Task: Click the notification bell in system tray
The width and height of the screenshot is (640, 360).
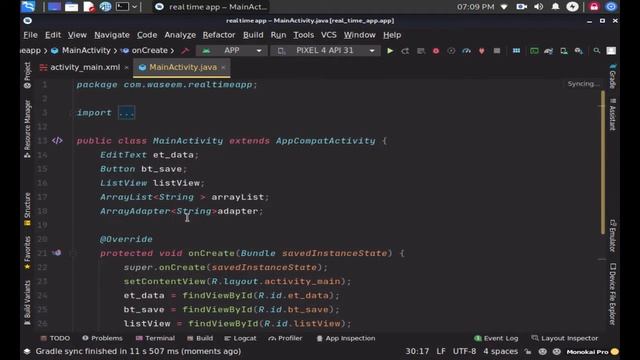Action: click(x=556, y=7)
